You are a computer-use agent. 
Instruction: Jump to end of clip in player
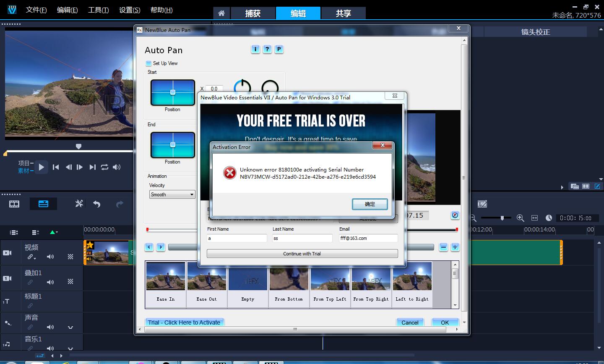pyautogui.click(x=93, y=167)
